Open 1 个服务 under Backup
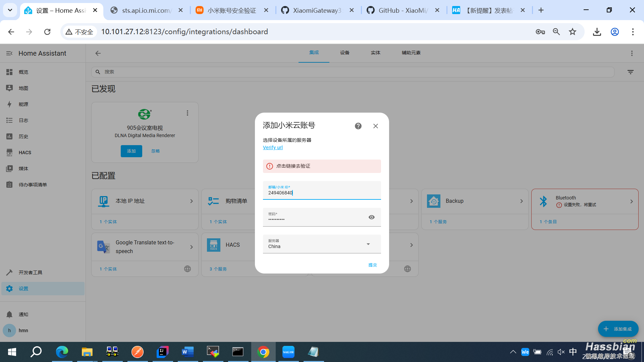 coord(438,222)
